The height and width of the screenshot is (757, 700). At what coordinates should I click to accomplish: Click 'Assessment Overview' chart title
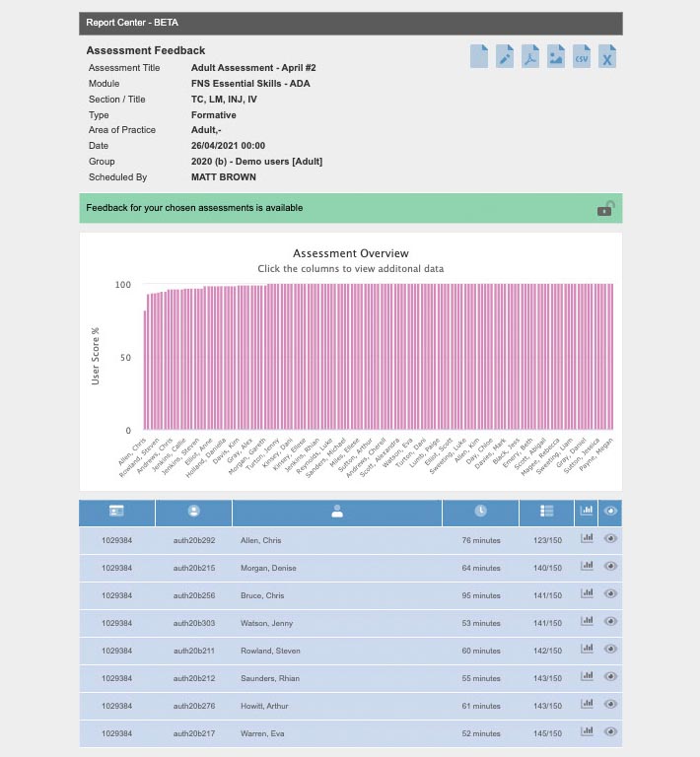point(351,253)
